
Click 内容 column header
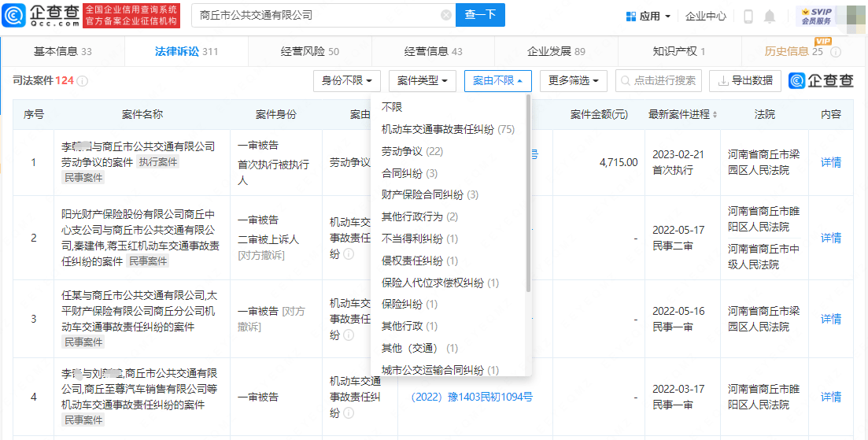click(831, 115)
